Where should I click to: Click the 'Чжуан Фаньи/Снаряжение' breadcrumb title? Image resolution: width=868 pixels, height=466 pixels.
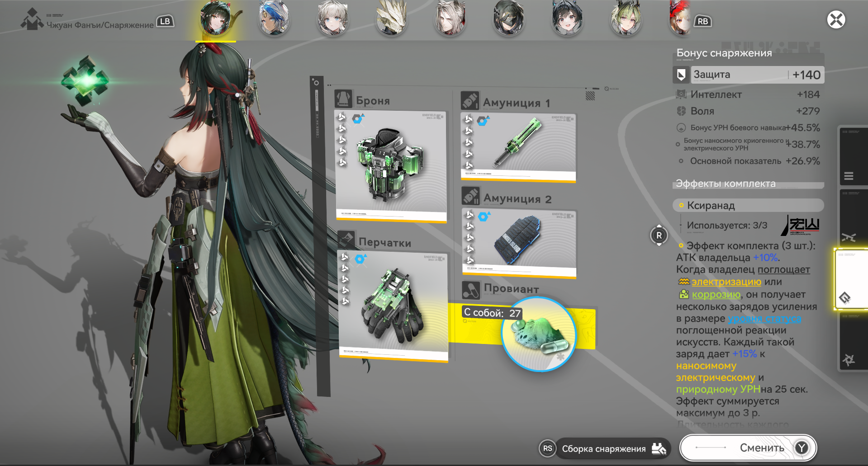[x=100, y=25]
